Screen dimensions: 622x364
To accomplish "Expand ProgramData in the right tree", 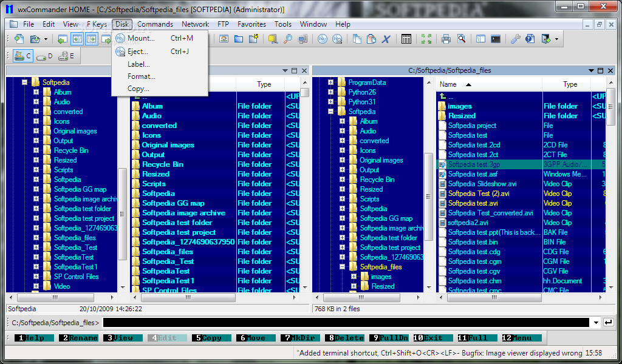I will (330, 83).
